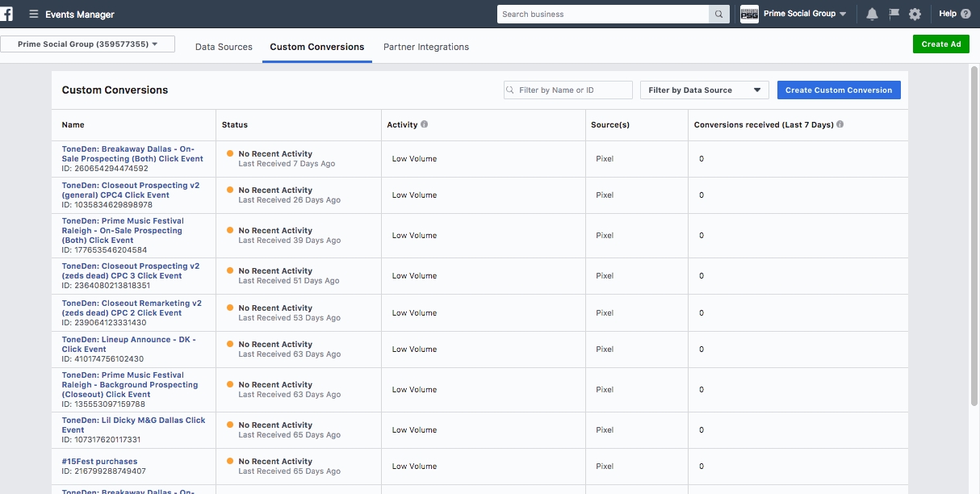
Task: Open the flag pages icon
Action: coord(894,14)
